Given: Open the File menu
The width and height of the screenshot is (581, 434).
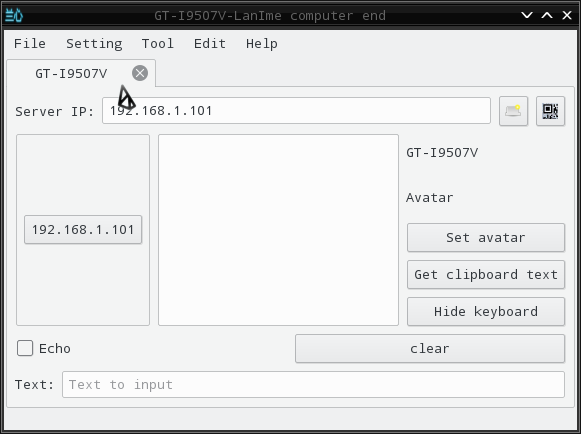Looking at the screenshot, I should (30, 44).
